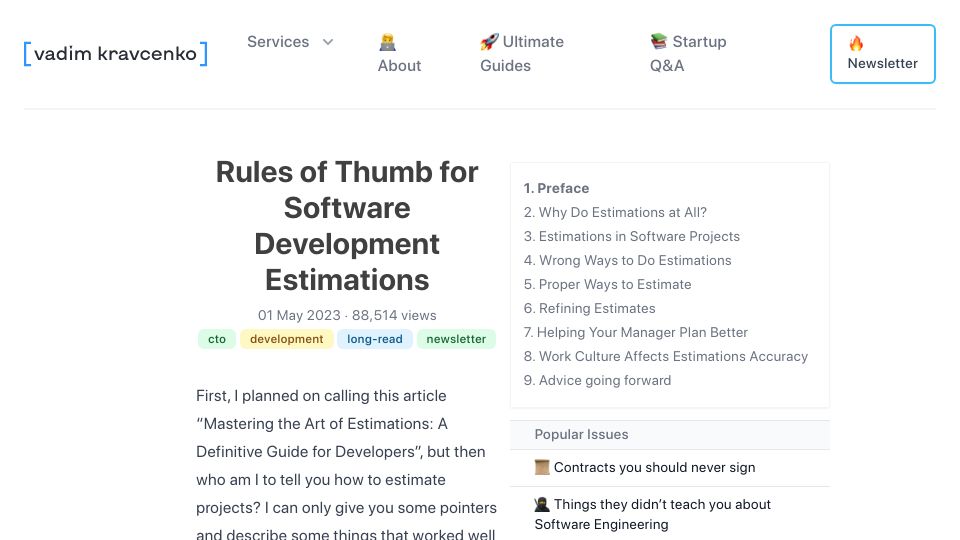Select the newsletter tag
Screen dimensions: 960x540
coord(456,339)
